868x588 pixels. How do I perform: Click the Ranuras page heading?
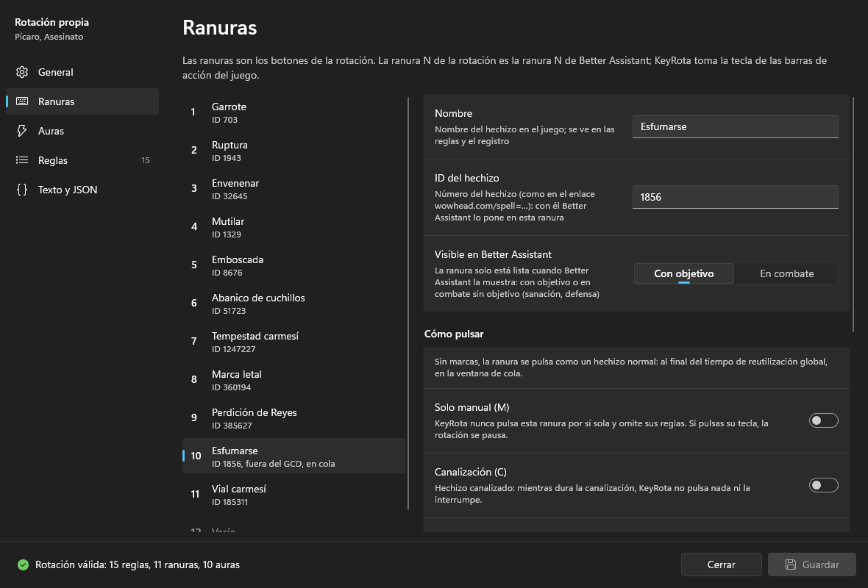(x=220, y=28)
